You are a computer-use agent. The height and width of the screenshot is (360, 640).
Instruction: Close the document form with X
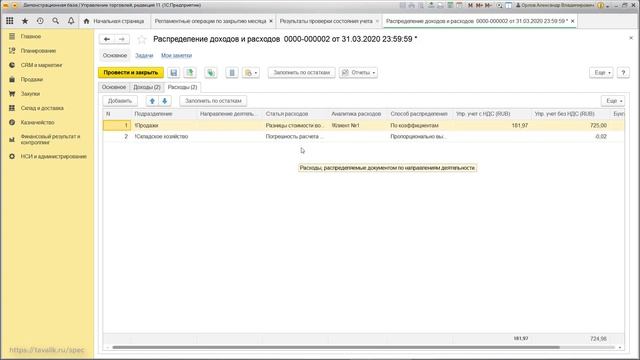click(631, 38)
